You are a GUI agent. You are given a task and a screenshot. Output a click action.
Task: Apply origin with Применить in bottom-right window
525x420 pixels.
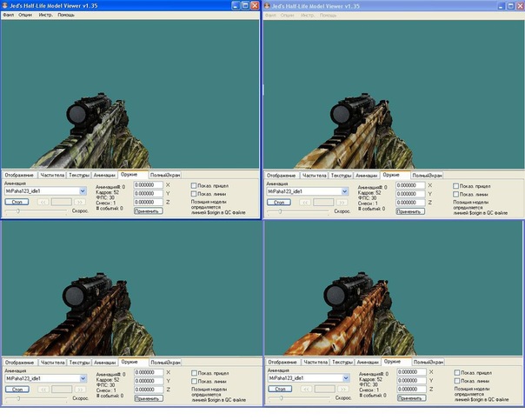(x=412, y=398)
